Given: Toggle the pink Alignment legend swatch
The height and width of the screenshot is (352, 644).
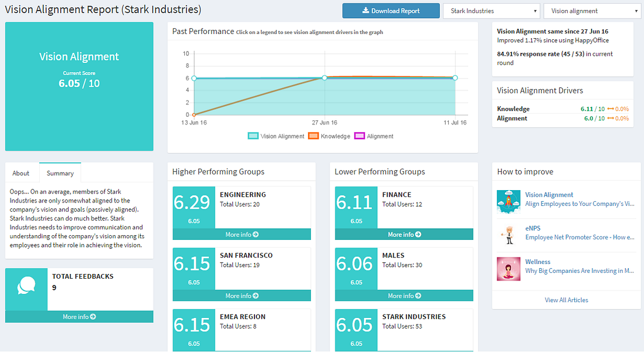Looking at the screenshot, I should point(360,136).
